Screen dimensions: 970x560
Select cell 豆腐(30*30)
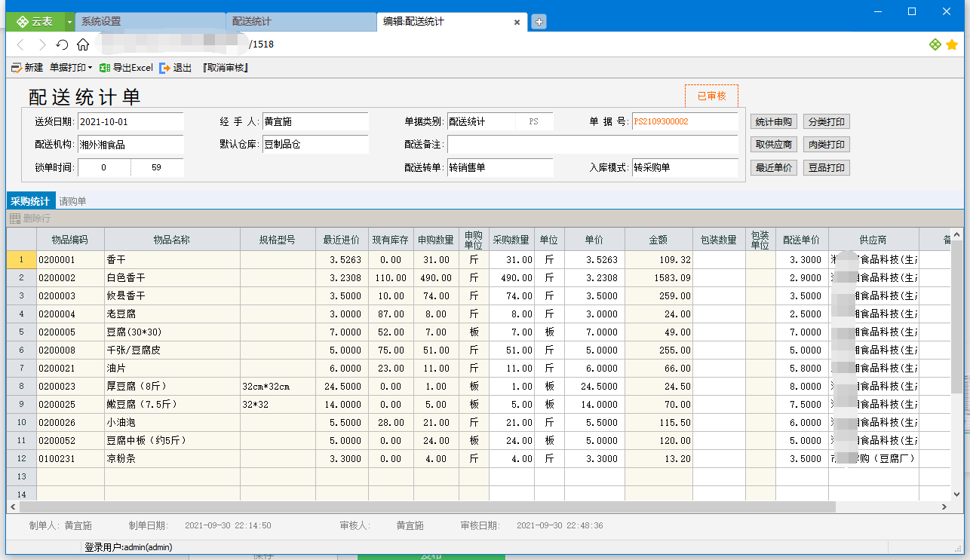tap(172, 332)
